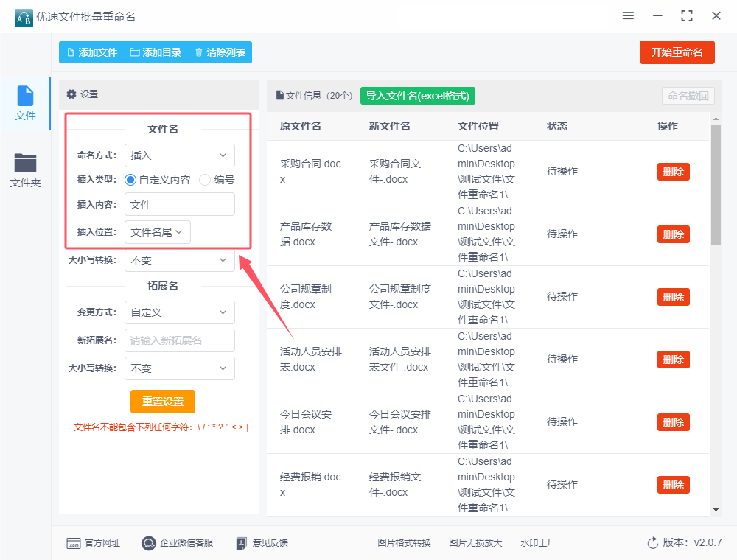The height and width of the screenshot is (560, 737).
Task: Click the scrollbar up arrow
Action: click(x=716, y=119)
